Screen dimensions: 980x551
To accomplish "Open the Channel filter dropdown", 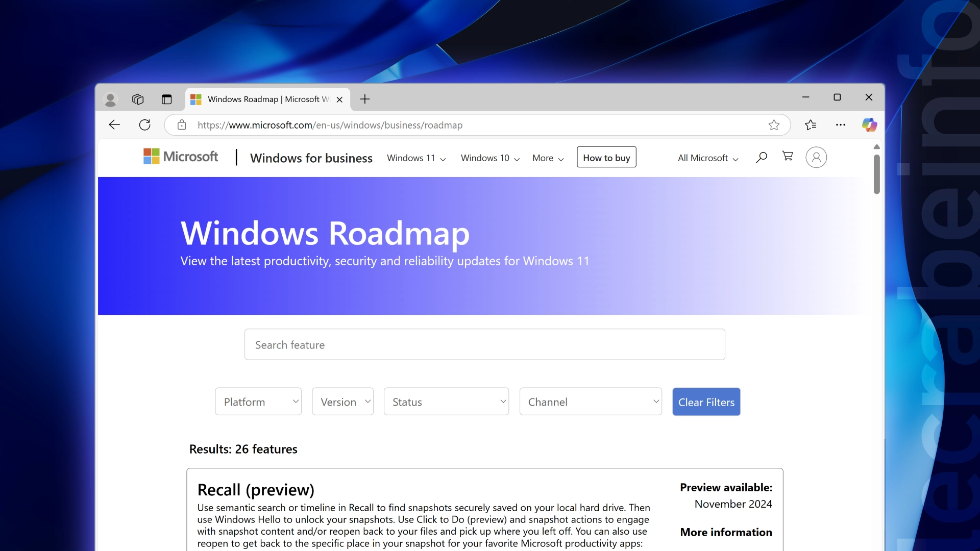I will [x=591, y=402].
